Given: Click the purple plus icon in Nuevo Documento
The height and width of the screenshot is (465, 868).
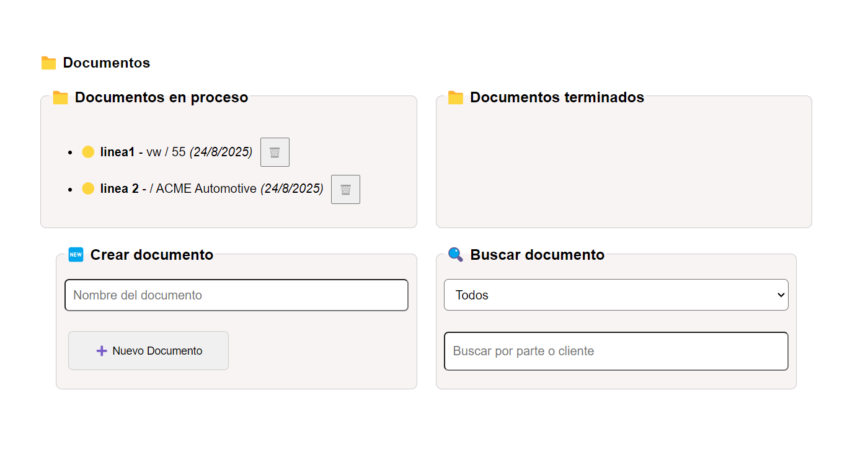Looking at the screenshot, I should pyautogui.click(x=102, y=351).
